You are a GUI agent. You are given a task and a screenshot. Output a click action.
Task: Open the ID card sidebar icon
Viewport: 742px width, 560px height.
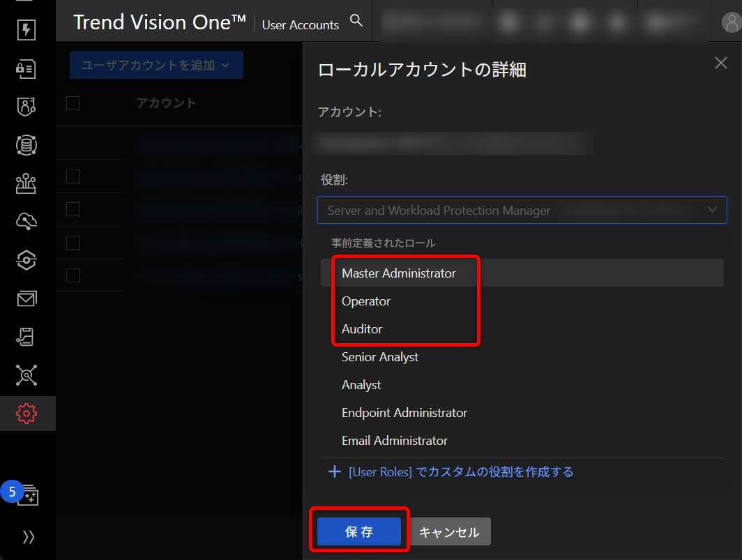pyautogui.click(x=26, y=69)
